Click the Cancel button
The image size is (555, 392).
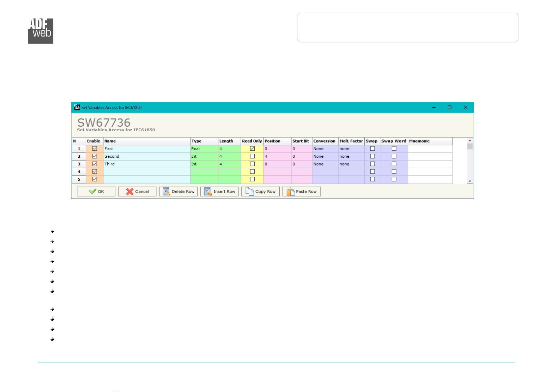[137, 192]
